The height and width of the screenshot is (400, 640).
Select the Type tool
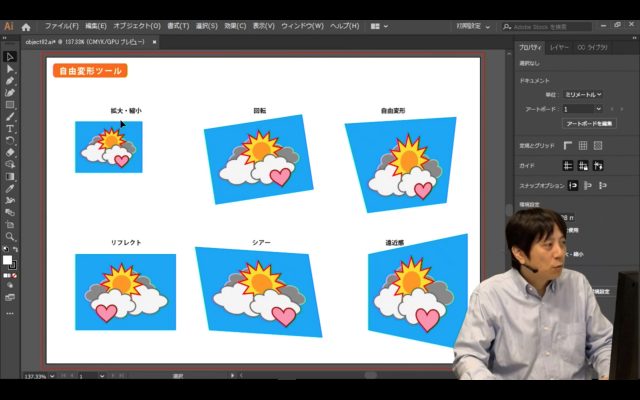(x=10, y=129)
